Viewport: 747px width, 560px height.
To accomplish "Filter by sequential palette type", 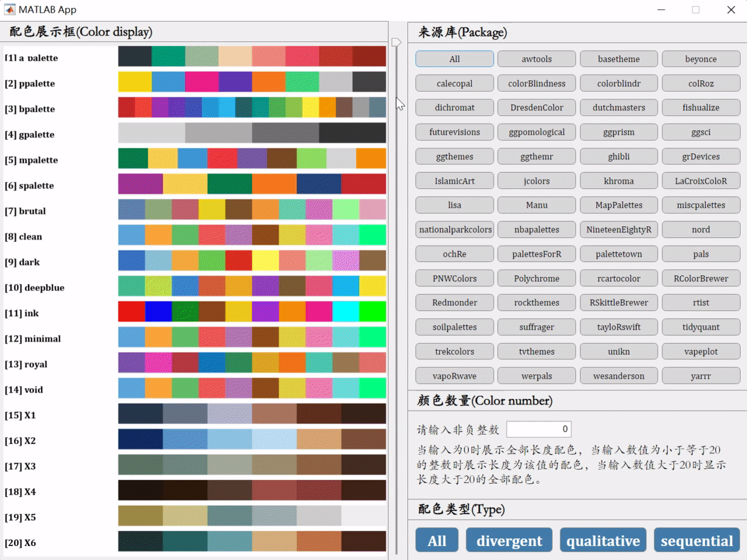I will click(x=697, y=540).
